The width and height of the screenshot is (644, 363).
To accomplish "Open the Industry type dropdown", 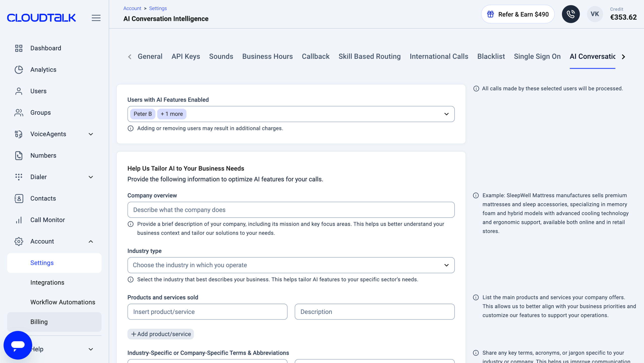I will [291, 265].
